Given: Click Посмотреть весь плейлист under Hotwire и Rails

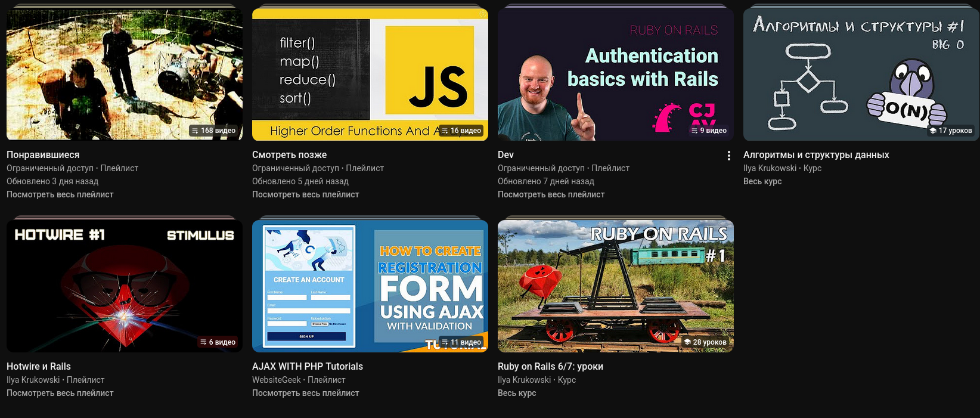Looking at the screenshot, I should (x=60, y=393).
